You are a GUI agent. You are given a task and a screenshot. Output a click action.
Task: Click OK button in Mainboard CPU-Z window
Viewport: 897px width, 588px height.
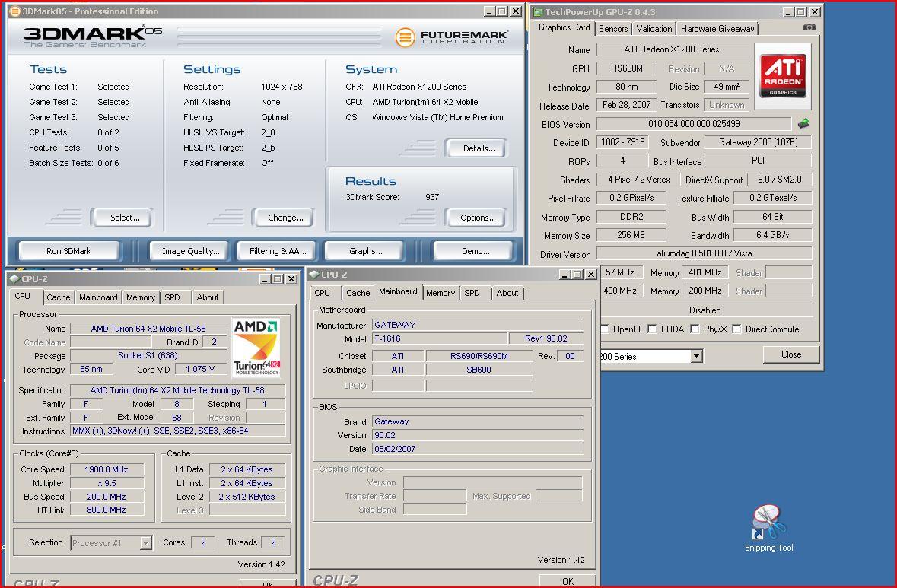pos(568,581)
